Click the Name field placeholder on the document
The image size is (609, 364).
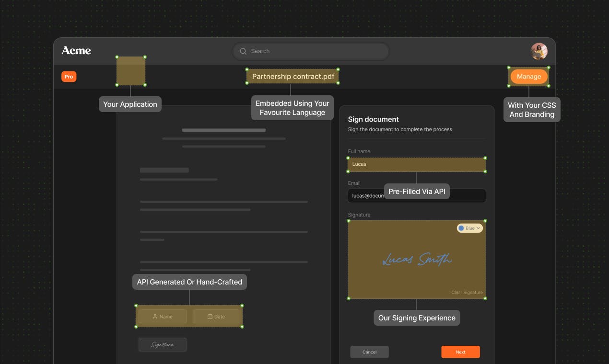click(x=163, y=317)
